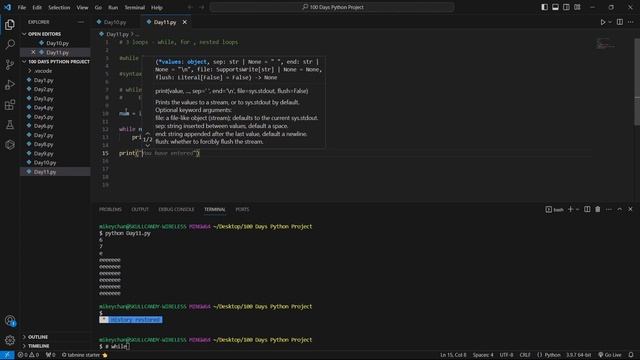Switch to the Day10.py editor tab
640x360 pixels.
(115, 22)
